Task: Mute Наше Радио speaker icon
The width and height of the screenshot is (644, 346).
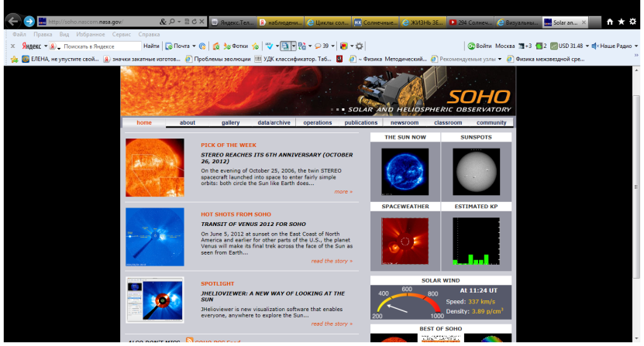Action: click(x=594, y=46)
